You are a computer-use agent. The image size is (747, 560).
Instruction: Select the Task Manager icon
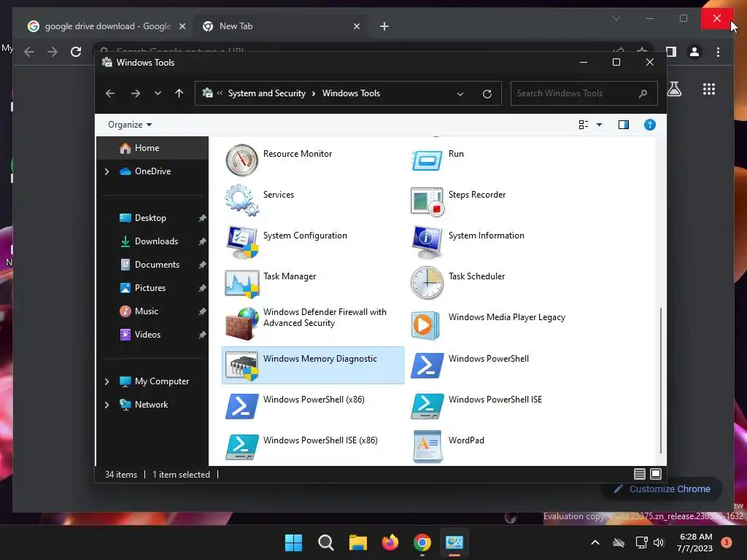tap(241, 284)
